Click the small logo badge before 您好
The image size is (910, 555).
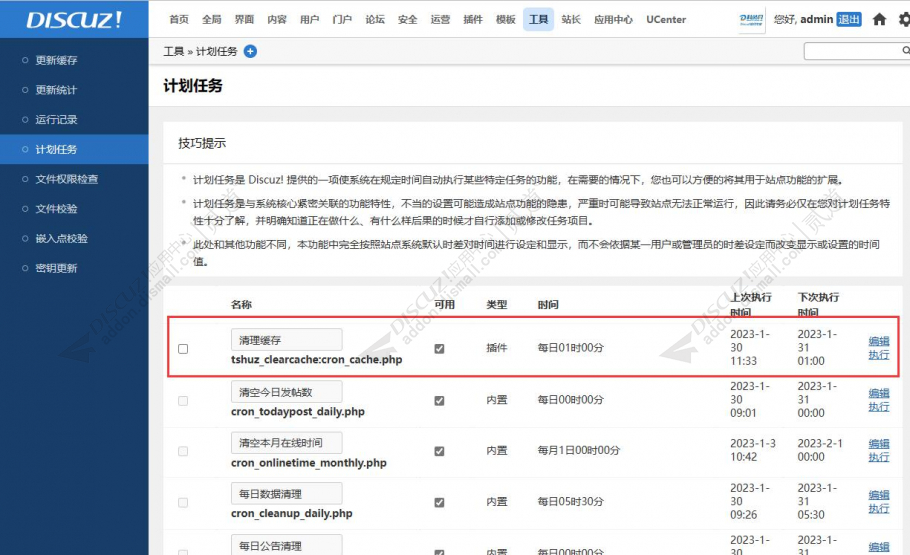(x=751, y=20)
